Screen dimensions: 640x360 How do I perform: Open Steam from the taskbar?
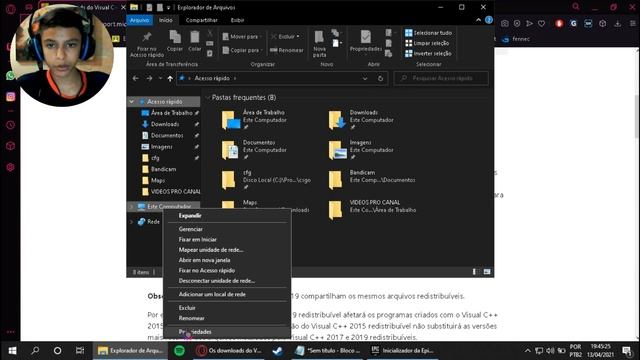[278, 351]
